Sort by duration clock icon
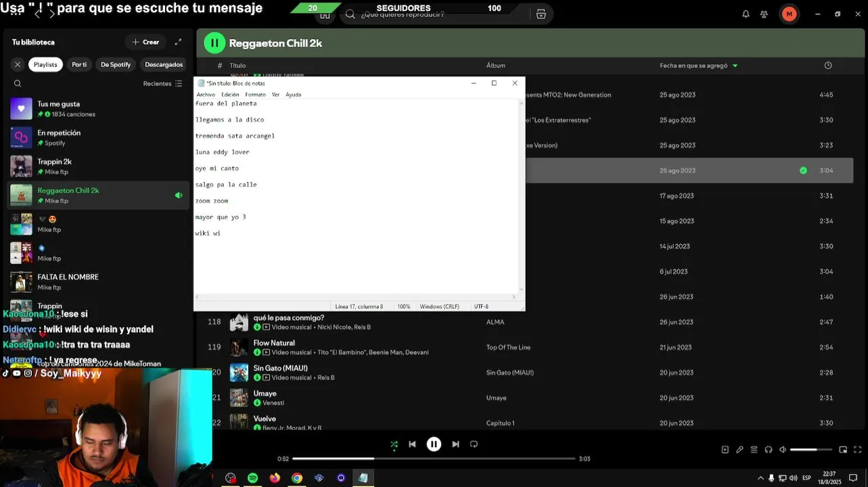Screen dimensions: 868x487 point(828,66)
